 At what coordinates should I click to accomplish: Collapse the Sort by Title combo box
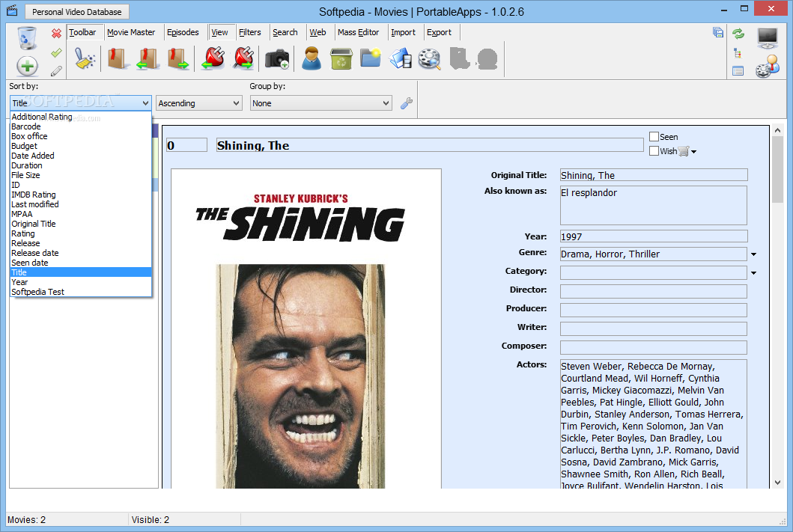click(80, 103)
